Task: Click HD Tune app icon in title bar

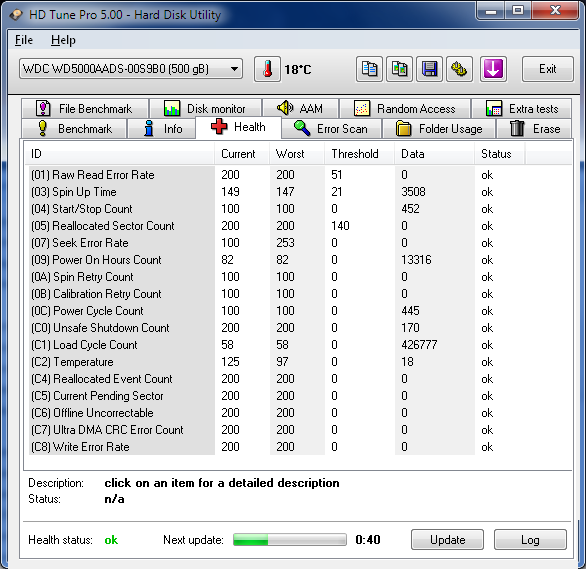Action: coord(16,15)
